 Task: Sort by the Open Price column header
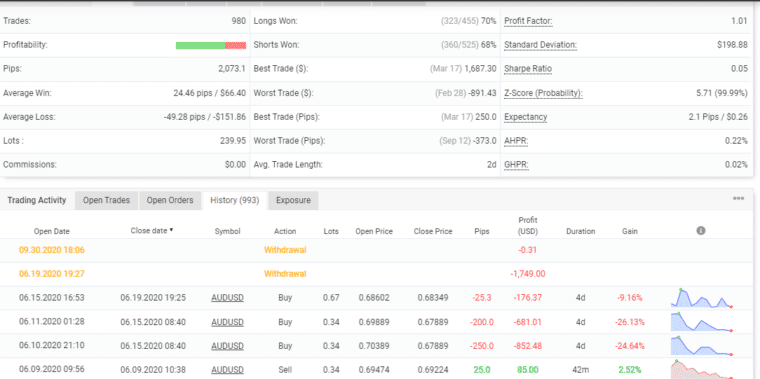click(x=374, y=231)
